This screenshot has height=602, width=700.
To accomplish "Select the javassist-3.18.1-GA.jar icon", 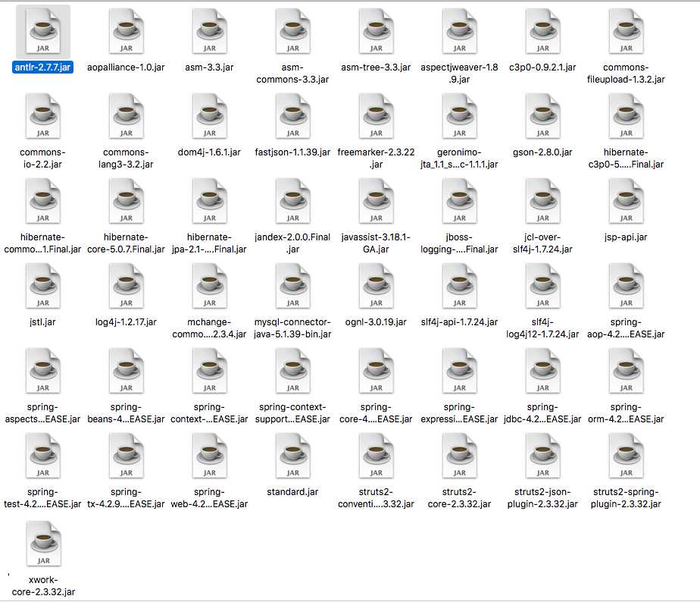I will tap(376, 202).
